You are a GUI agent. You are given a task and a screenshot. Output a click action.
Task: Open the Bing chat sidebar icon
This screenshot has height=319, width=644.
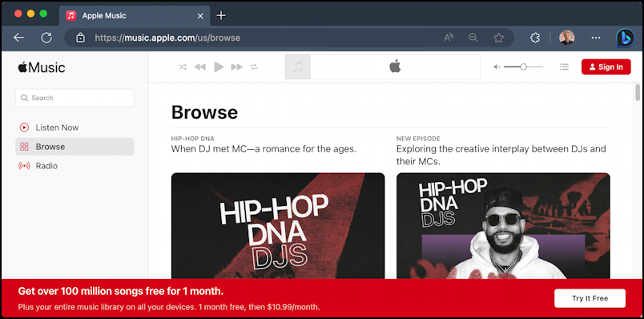coord(625,38)
